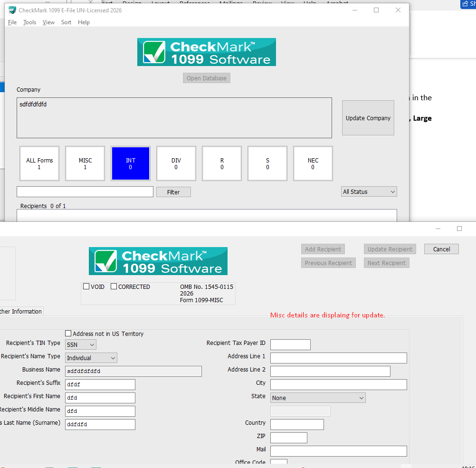
Task: Click the Address Line 1 field
Action: click(339, 358)
